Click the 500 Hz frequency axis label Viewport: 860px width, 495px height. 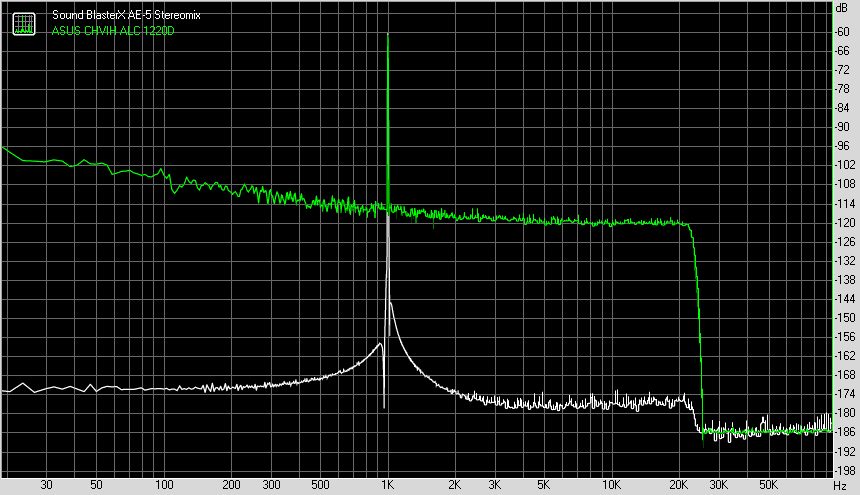tap(320, 485)
